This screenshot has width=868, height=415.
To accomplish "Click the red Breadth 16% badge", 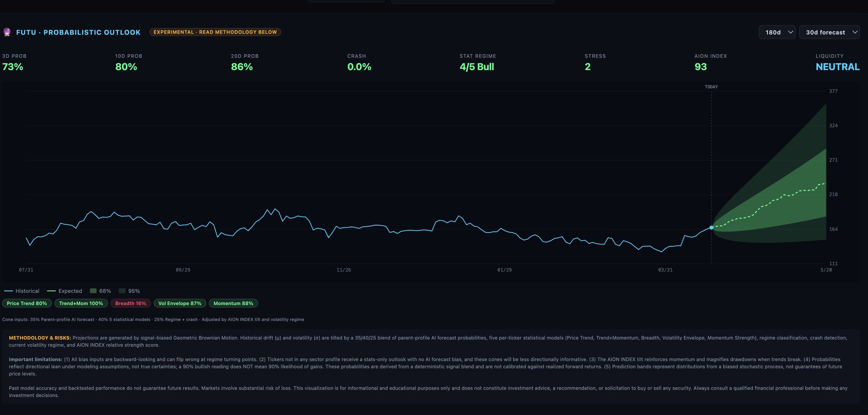I will [131, 303].
